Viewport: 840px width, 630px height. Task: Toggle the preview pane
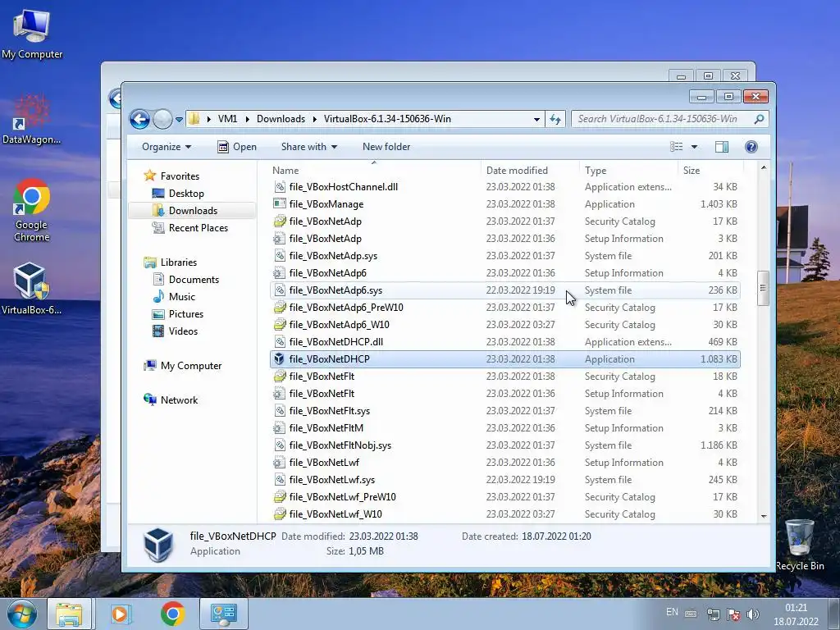tap(722, 147)
